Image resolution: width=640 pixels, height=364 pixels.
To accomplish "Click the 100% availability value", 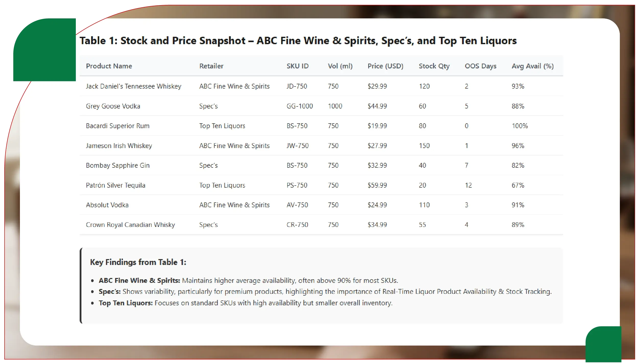I will (x=520, y=126).
